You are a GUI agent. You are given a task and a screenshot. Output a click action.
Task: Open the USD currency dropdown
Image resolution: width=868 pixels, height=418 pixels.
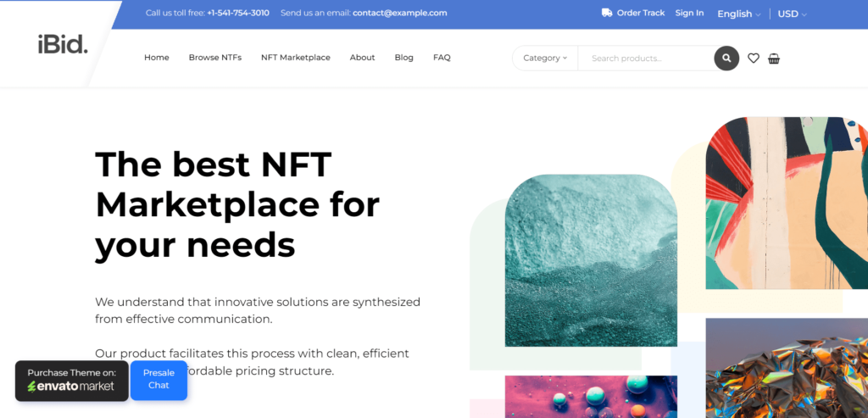(x=792, y=14)
